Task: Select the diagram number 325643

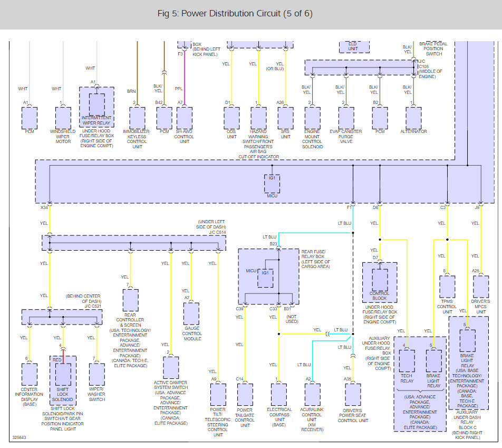Action: click(x=19, y=438)
